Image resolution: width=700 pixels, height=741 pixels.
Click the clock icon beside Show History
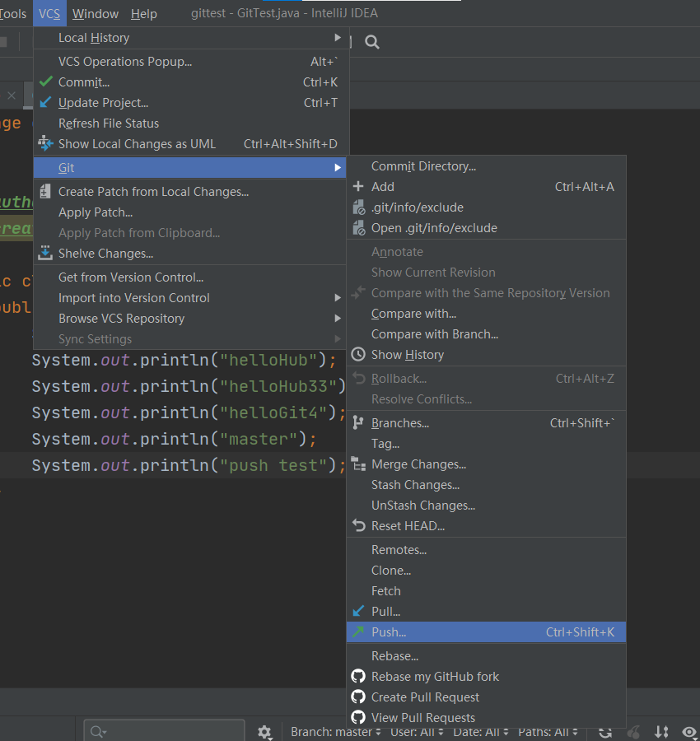click(x=358, y=354)
